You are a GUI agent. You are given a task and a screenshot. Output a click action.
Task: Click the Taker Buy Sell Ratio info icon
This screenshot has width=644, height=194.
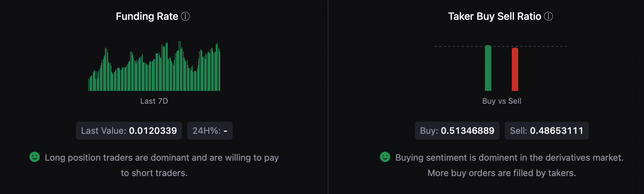548,16
